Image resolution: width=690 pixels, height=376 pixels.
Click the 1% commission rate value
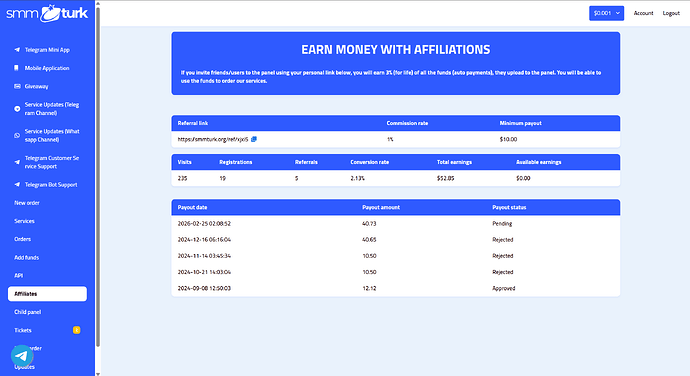click(390, 139)
